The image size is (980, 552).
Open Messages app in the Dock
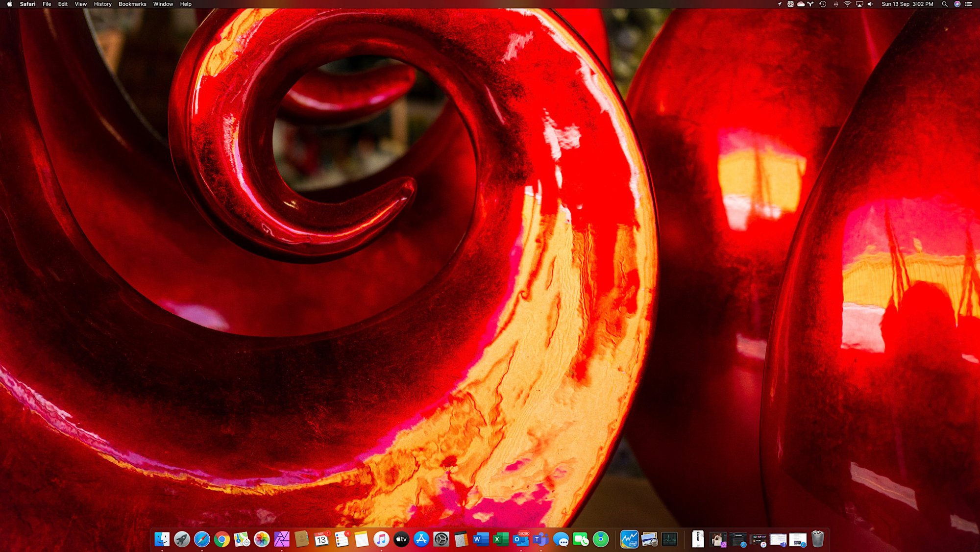pyautogui.click(x=561, y=539)
